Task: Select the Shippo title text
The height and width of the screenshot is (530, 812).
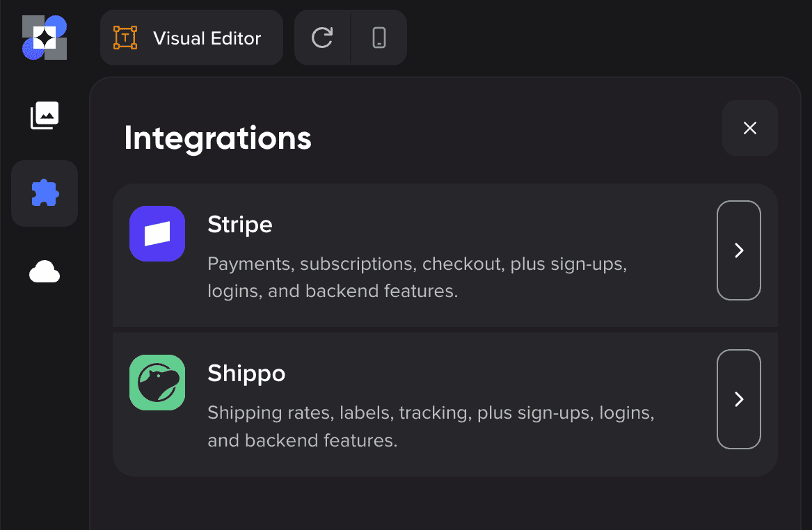Action: pos(246,374)
